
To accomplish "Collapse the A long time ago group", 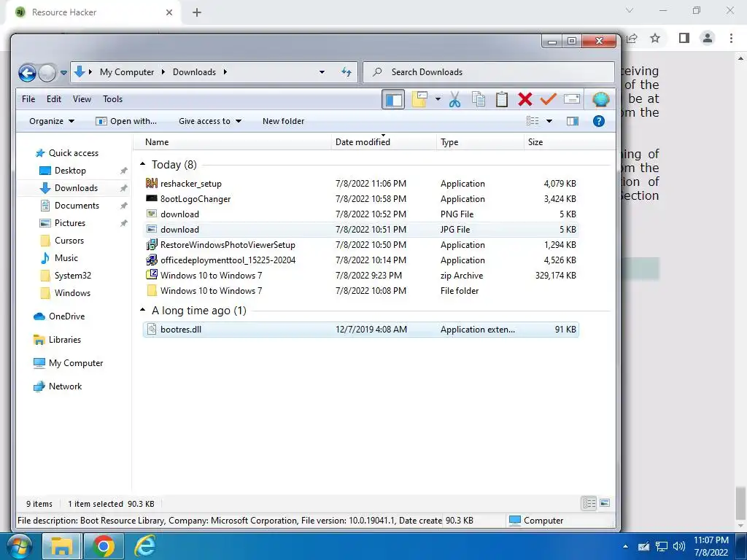I will point(142,310).
